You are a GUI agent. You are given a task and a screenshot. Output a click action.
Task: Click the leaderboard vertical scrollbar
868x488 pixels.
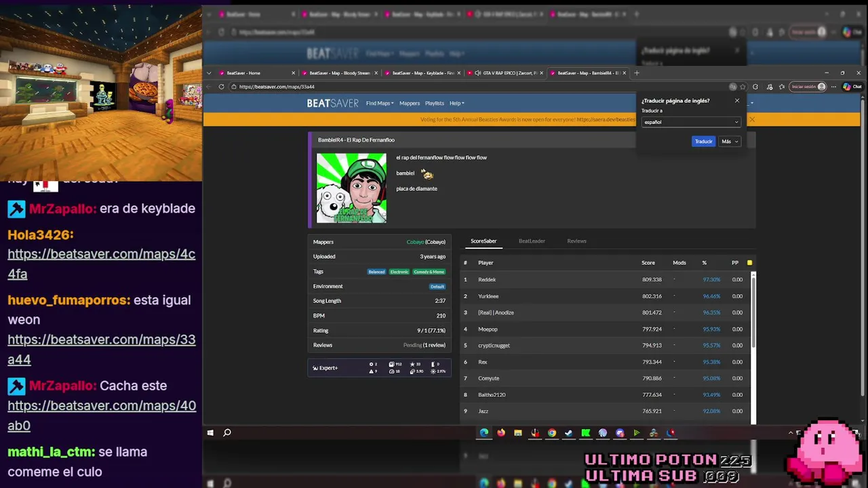coord(753,312)
